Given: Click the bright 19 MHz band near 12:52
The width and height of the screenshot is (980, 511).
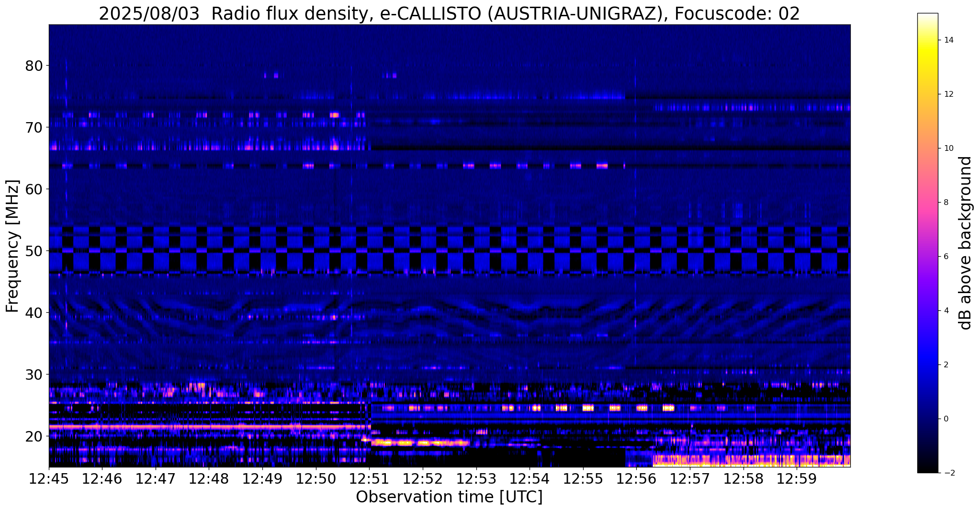Looking at the screenshot, I should (x=420, y=443).
